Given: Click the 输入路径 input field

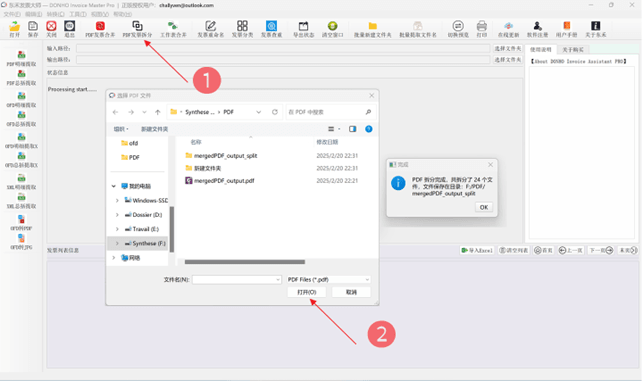Looking at the screenshot, I should (x=283, y=48).
